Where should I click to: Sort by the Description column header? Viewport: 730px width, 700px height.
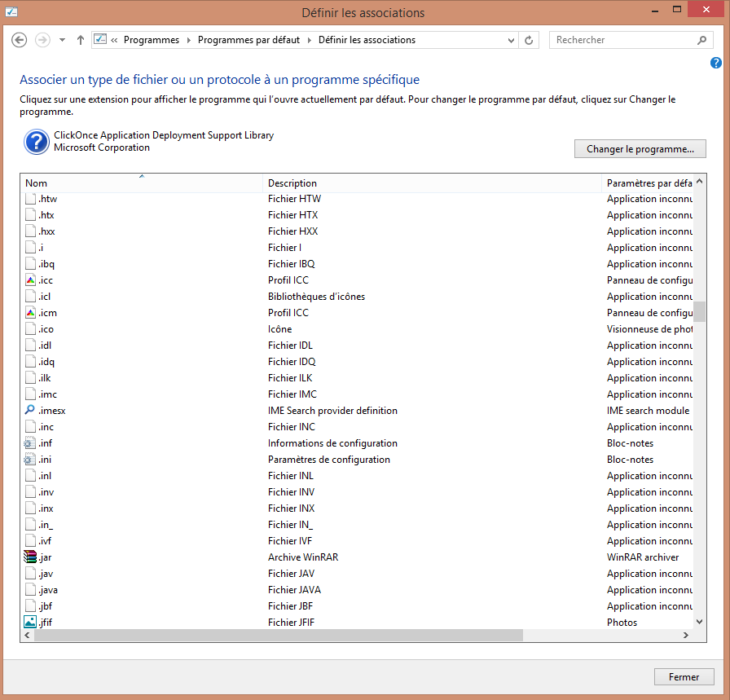tap(432, 183)
